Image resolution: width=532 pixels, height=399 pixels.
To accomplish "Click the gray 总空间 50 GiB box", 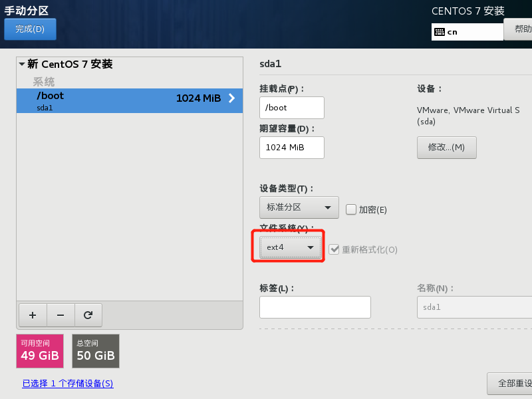I will [96, 351].
